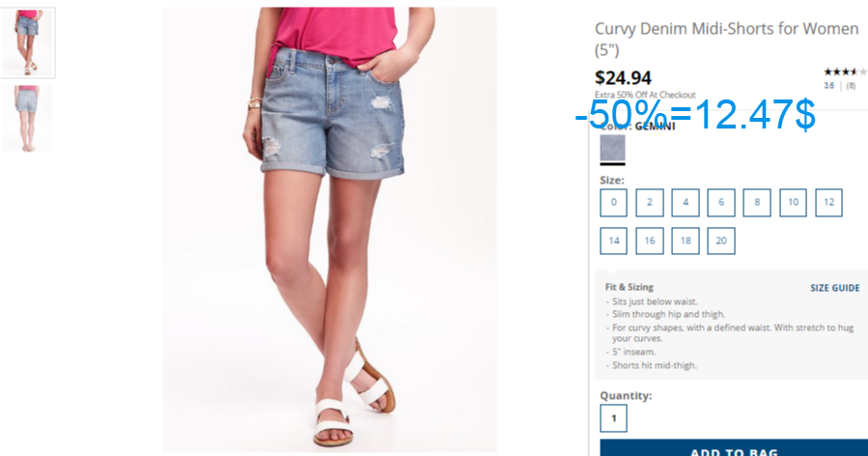The image size is (868, 456).
Task: Select size 14
Action: [x=613, y=241]
